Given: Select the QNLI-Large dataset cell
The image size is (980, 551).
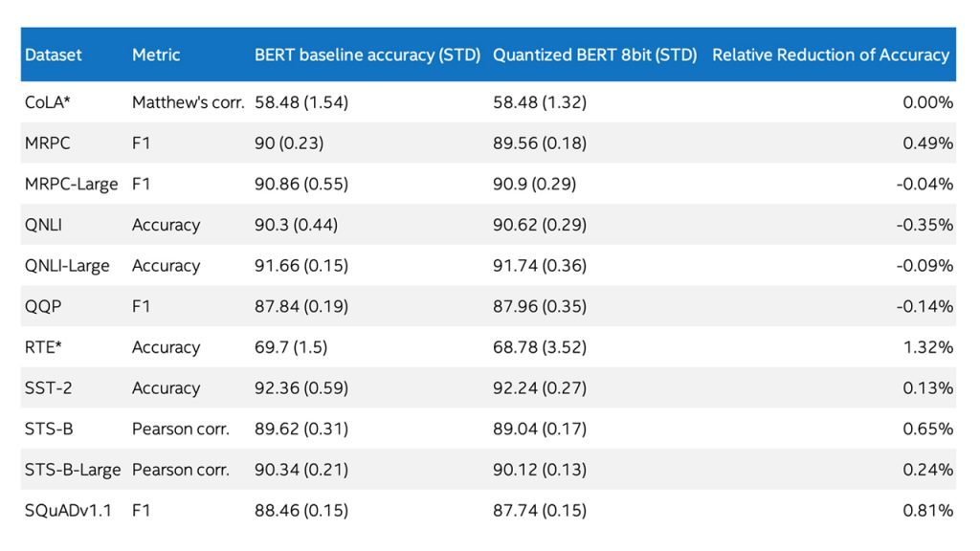Looking at the screenshot, I should click(67, 266).
